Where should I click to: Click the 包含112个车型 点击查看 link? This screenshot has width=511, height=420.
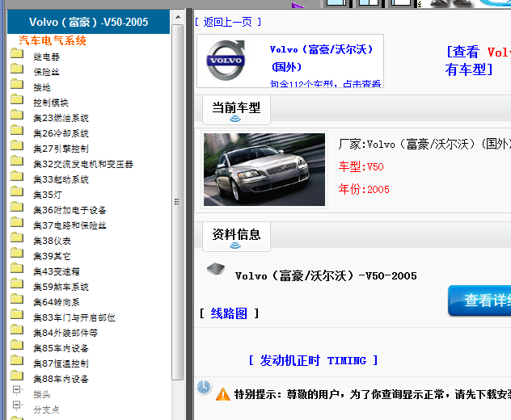(325, 84)
